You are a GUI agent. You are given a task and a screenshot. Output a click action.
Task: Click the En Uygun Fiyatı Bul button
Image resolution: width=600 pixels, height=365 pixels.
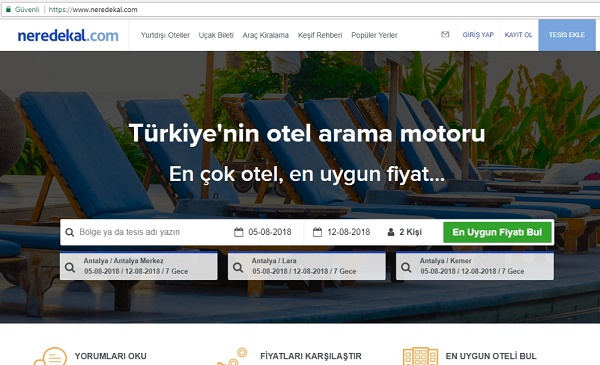pyautogui.click(x=497, y=232)
